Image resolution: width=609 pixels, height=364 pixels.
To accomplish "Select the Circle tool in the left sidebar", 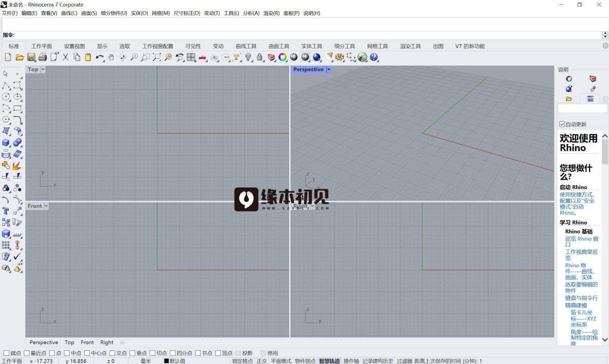I will 6,97.
